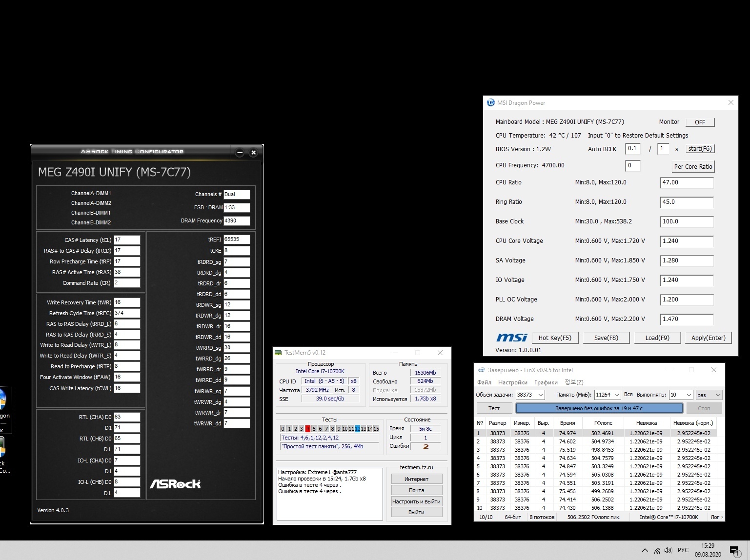Click the LinX title bar icon
This screenshot has height=560, width=750.
(481, 370)
